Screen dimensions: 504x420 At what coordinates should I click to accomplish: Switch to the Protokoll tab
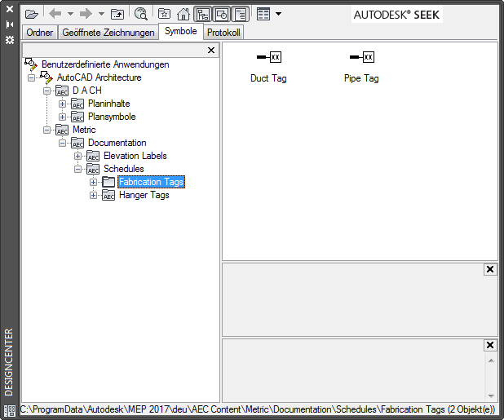click(223, 33)
